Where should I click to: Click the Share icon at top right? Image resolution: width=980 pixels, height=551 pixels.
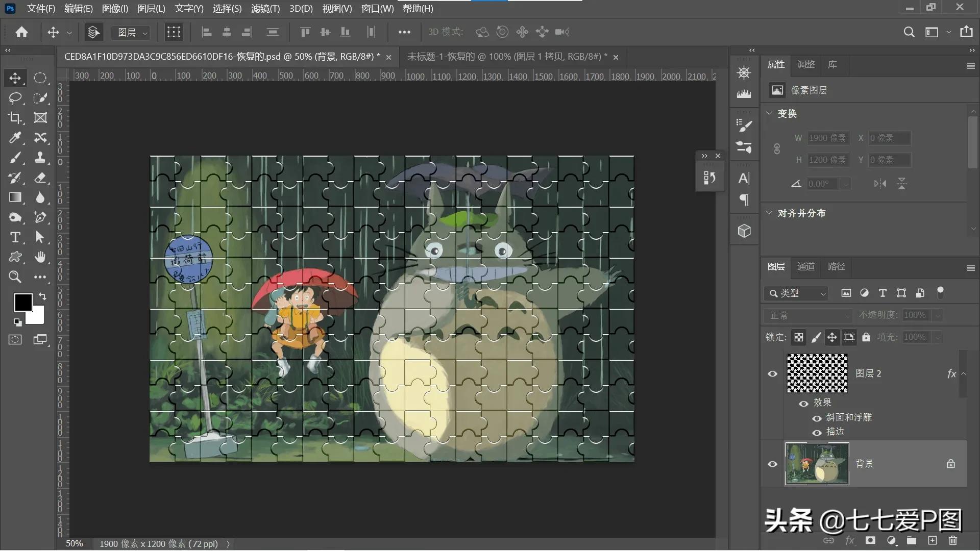(966, 32)
